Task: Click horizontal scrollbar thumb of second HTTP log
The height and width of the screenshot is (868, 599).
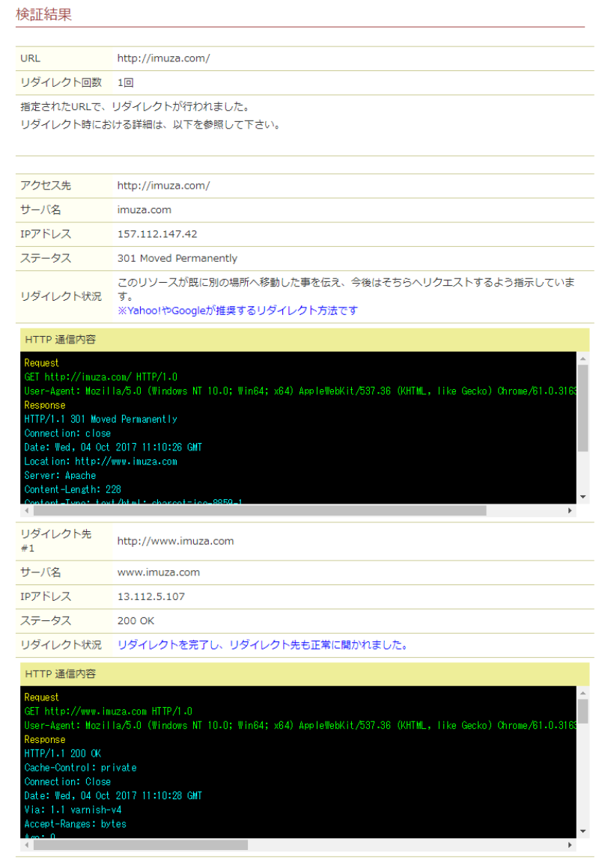Action: coord(141,845)
